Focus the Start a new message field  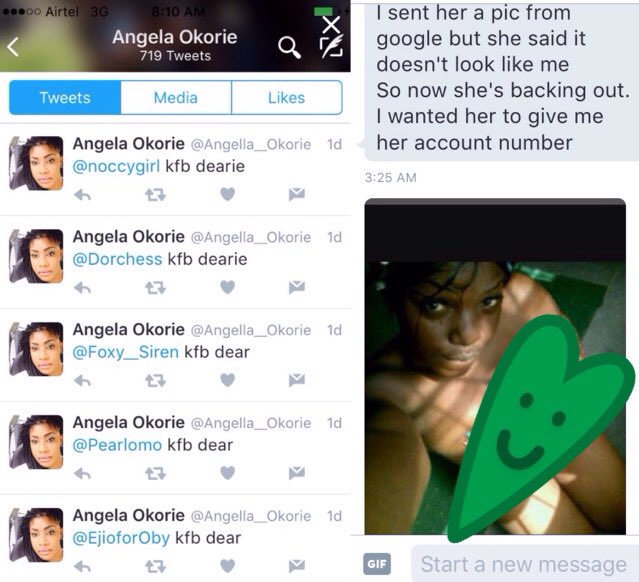click(x=525, y=564)
